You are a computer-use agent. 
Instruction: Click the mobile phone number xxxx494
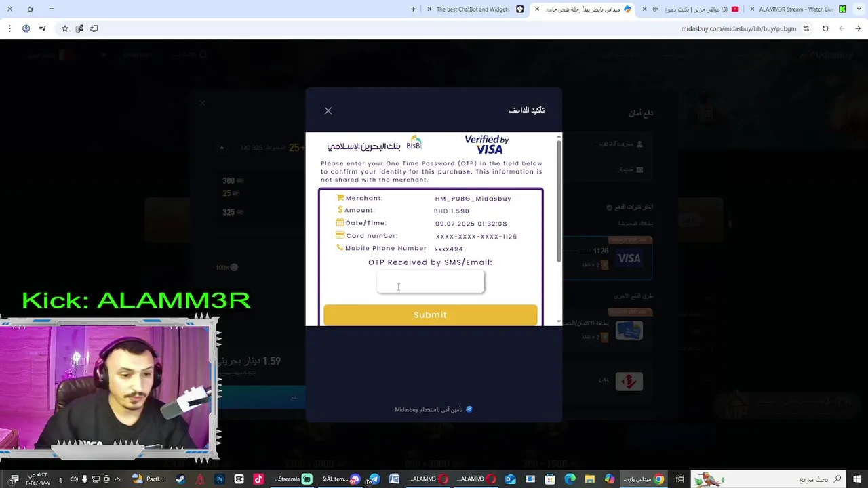449,249
